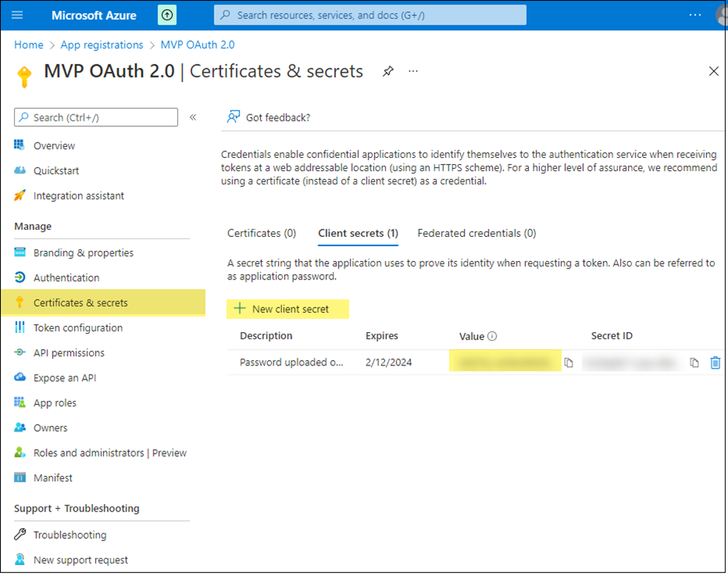Open the hamburger portal menu
Screen dimensions: 728x576
click(x=17, y=15)
